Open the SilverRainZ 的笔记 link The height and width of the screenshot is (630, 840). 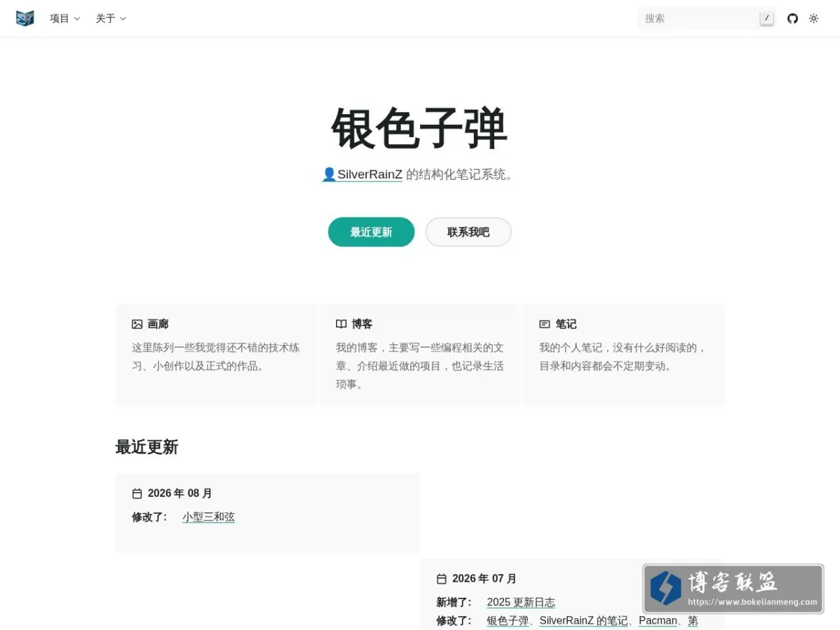pyautogui.click(x=584, y=621)
